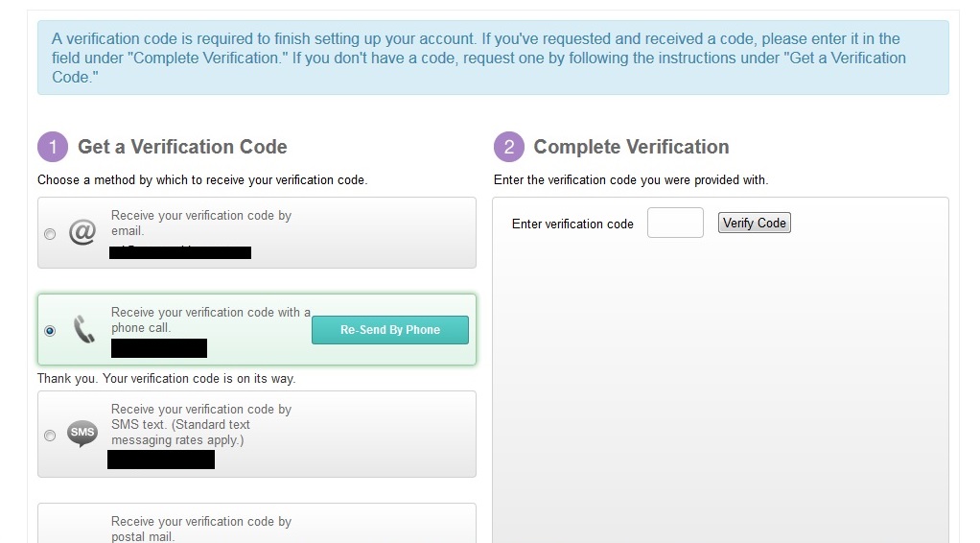
Task: Click the purple step 1 circle
Action: (x=53, y=147)
